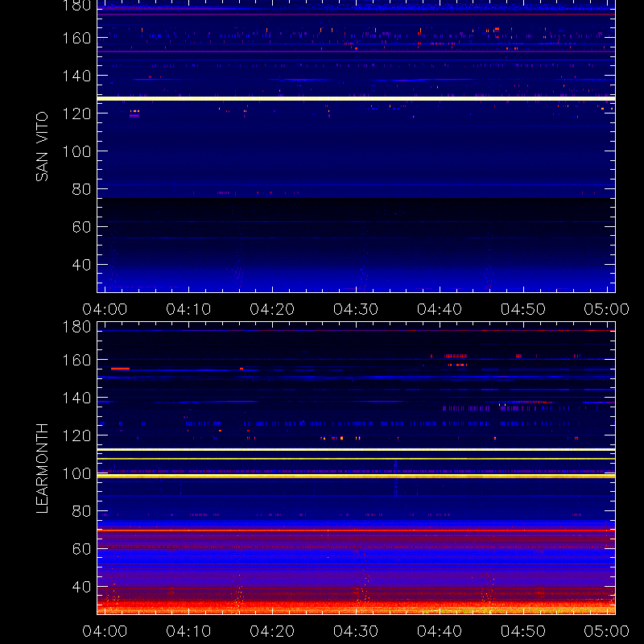Select the 140 tick label on the Learmonth plot
This screenshot has width=644, height=644.
point(76,398)
